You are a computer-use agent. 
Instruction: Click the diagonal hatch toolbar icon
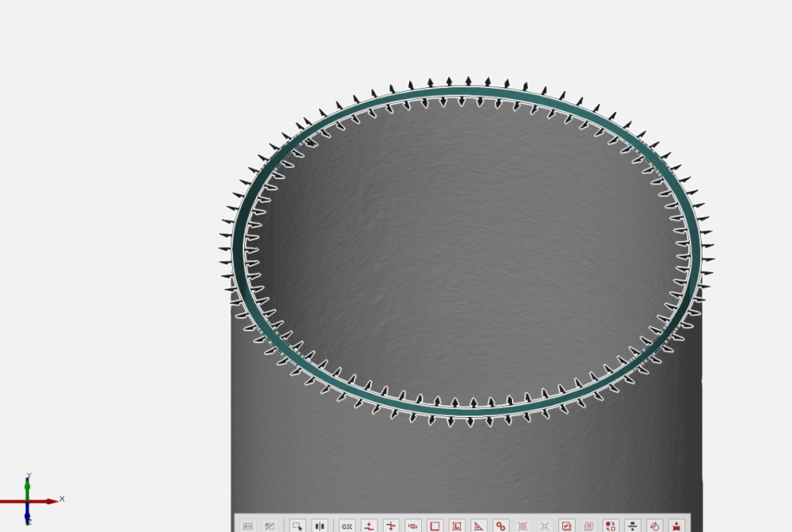(271, 523)
